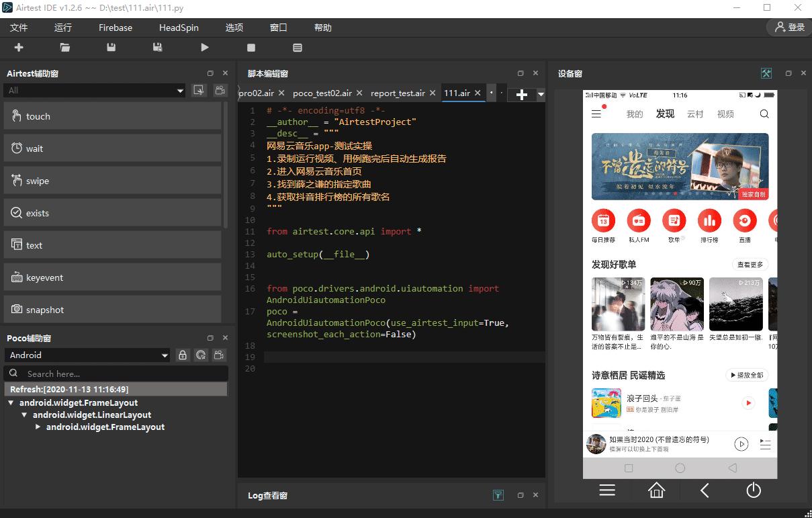The width and height of the screenshot is (812, 518).
Task: Collapse the android.widget.LinearLayout tree node
Action: click(25, 415)
